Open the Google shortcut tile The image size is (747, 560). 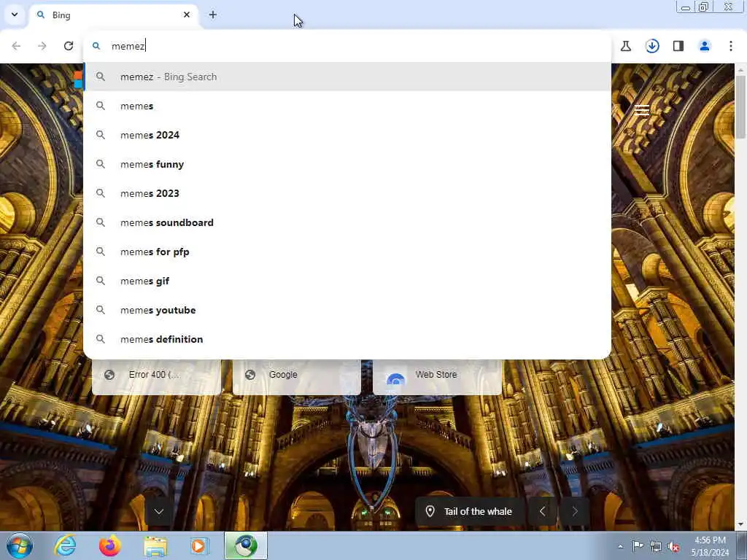point(296,376)
